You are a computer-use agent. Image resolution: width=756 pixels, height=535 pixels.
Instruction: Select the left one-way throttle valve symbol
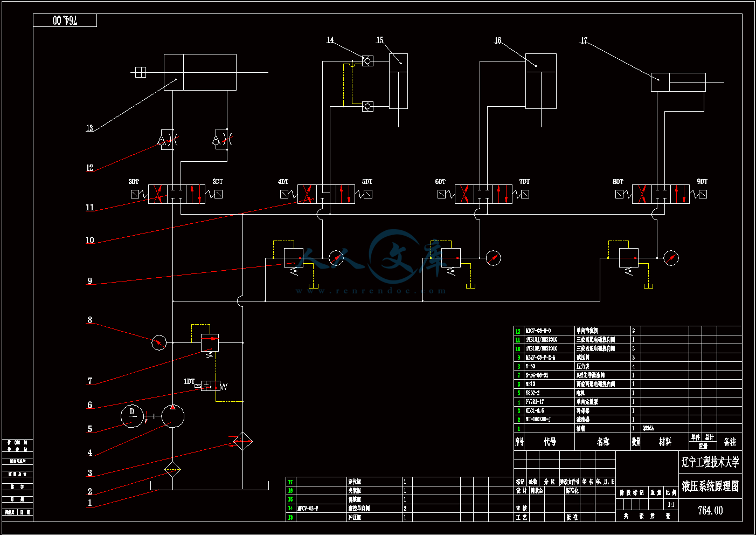click(167, 140)
